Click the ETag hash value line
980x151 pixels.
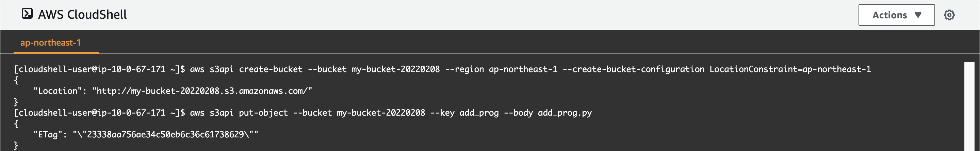(x=146, y=135)
